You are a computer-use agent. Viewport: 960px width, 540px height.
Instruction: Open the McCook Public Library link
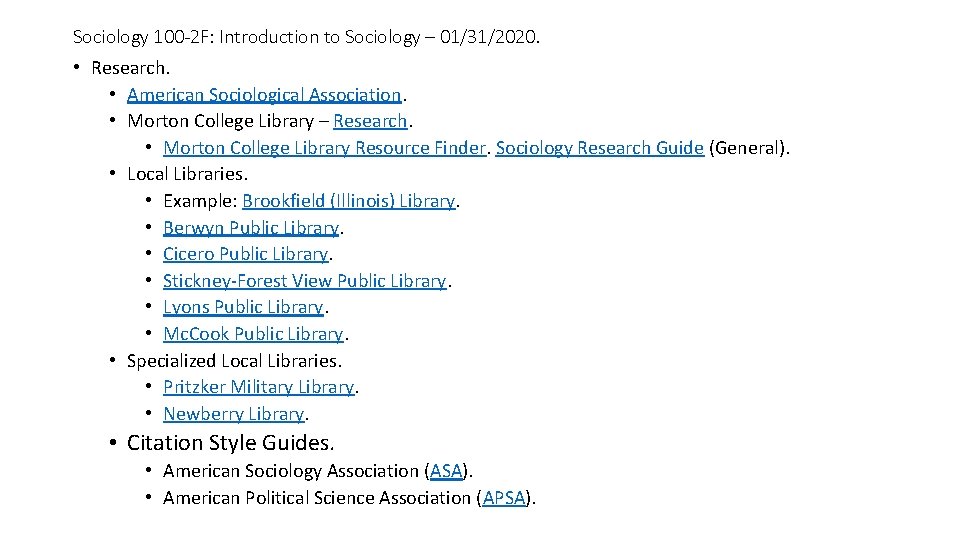point(252,334)
